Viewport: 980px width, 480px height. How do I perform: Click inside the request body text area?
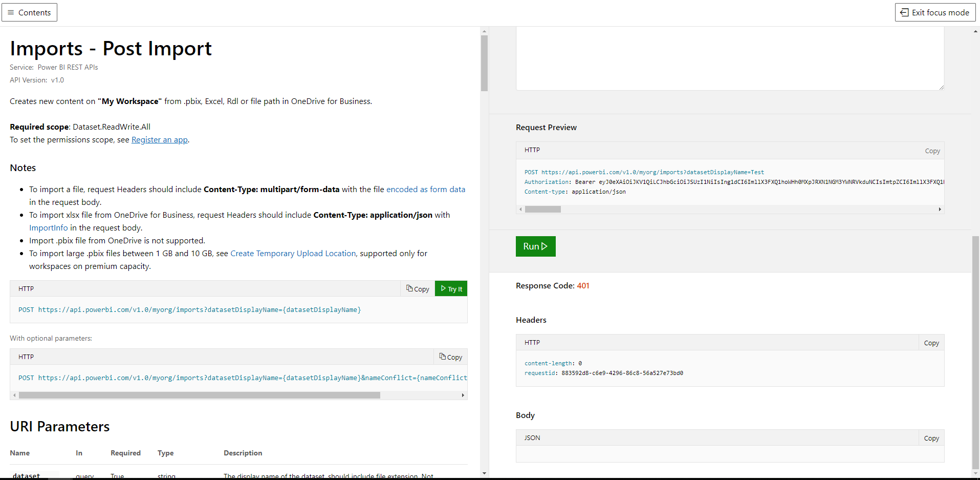click(730, 58)
